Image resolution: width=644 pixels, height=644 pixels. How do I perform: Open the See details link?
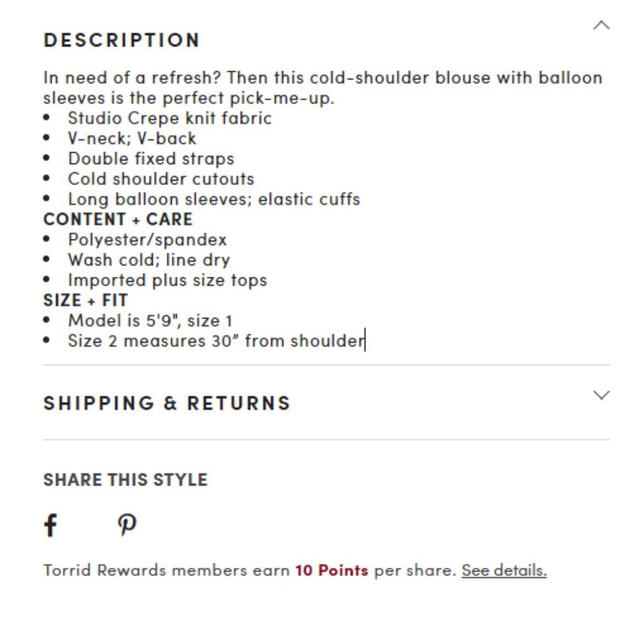pos(504,571)
